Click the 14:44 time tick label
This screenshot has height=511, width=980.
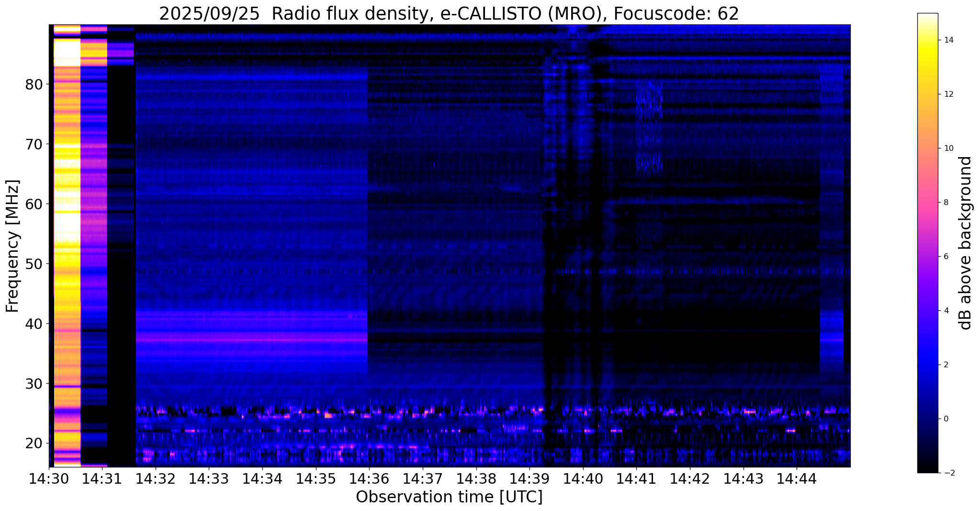(x=797, y=478)
